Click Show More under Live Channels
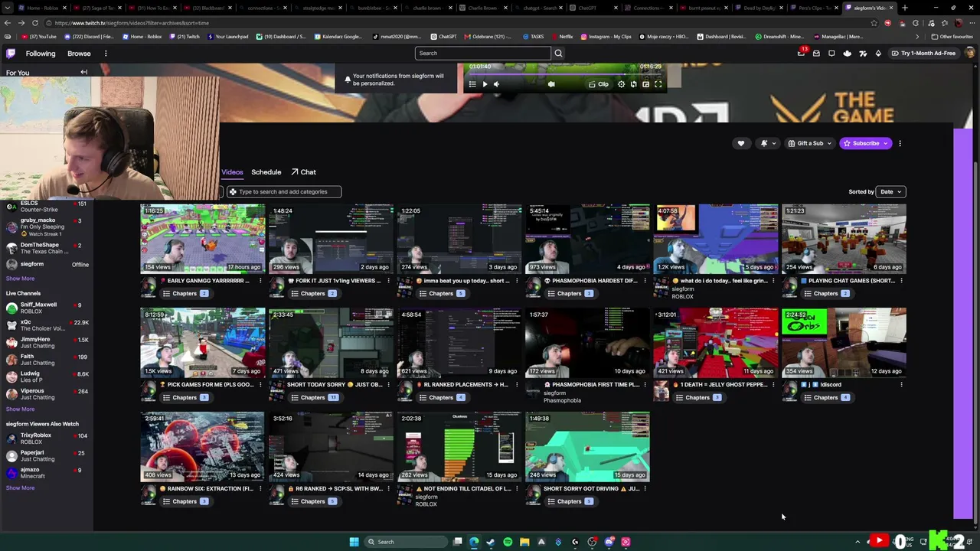This screenshot has width=980, height=551. pos(20,409)
